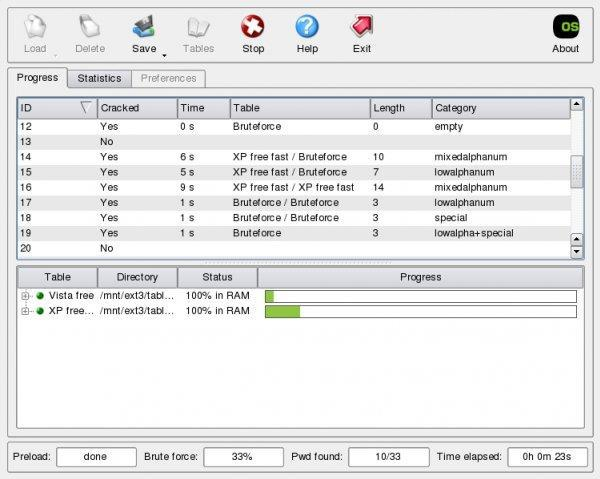Click the Brute force percentage field
This screenshot has height=479, width=600.
241,456
